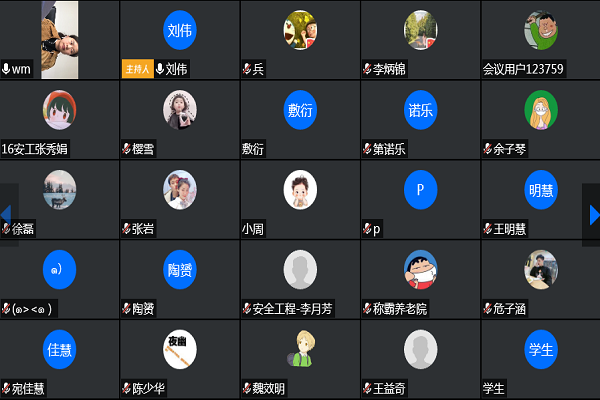Viewport: 600px width, 400px height.
Task: Click the 主持人 host badge
Action: click(x=138, y=69)
